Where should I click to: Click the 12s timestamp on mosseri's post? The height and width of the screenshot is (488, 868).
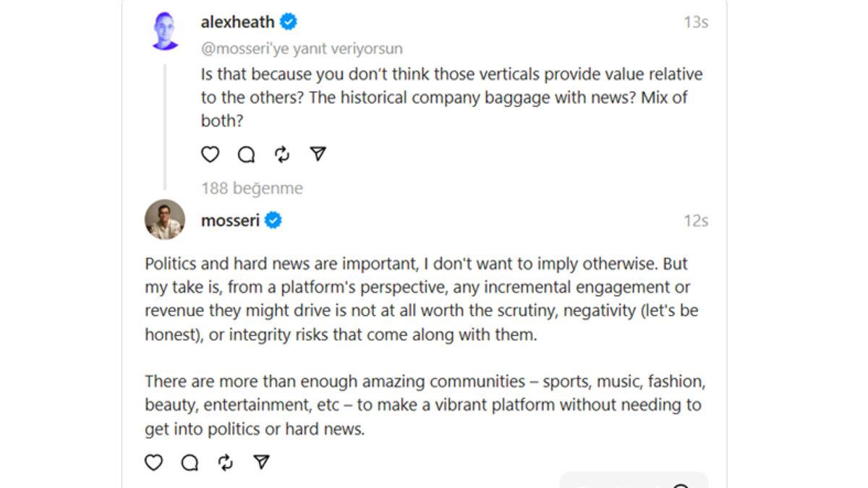click(x=695, y=221)
